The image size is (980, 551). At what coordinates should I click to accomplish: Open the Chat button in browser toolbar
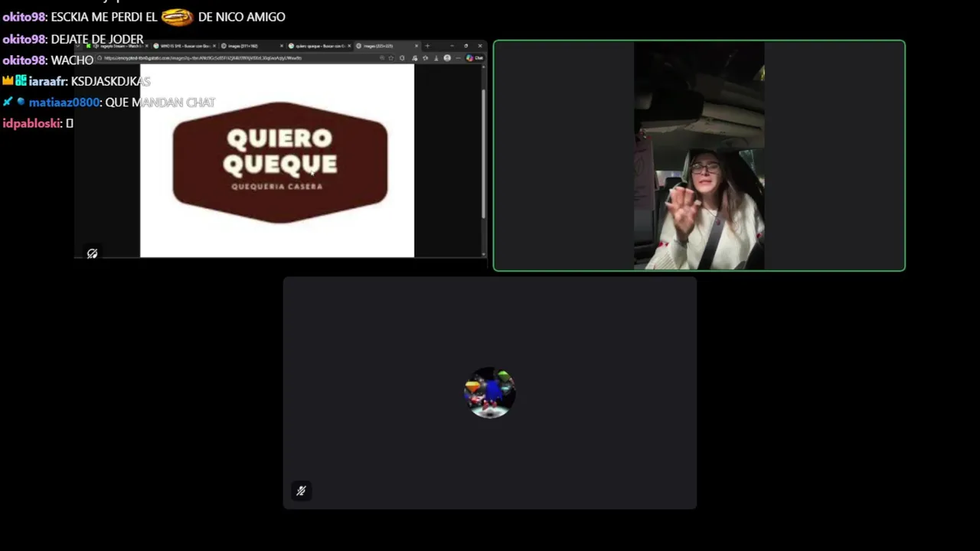[474, 58]
